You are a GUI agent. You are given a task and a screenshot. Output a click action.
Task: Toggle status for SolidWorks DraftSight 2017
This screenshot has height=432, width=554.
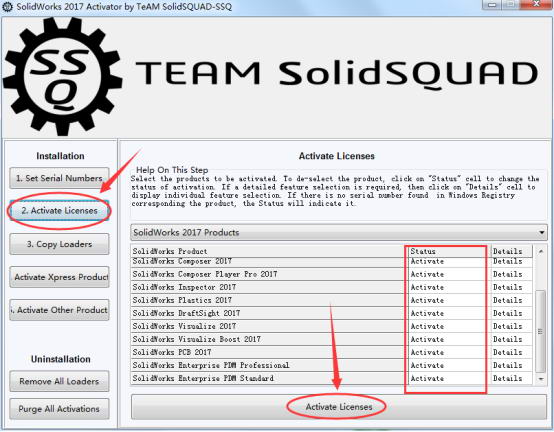point(449,314)
